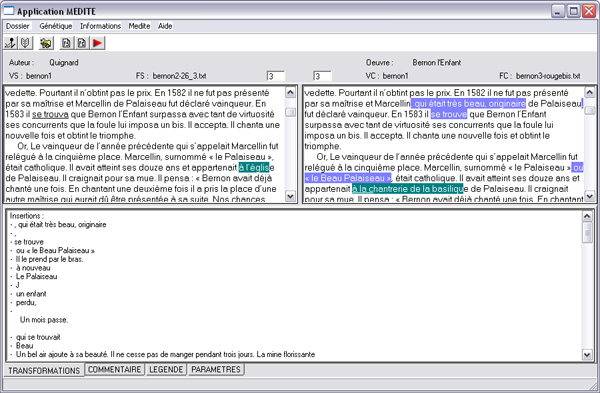Click highlighted 'à la chantrerie de la basiliqu' text
Viewport: 600px width, 393px height.
tap(408, 189)
